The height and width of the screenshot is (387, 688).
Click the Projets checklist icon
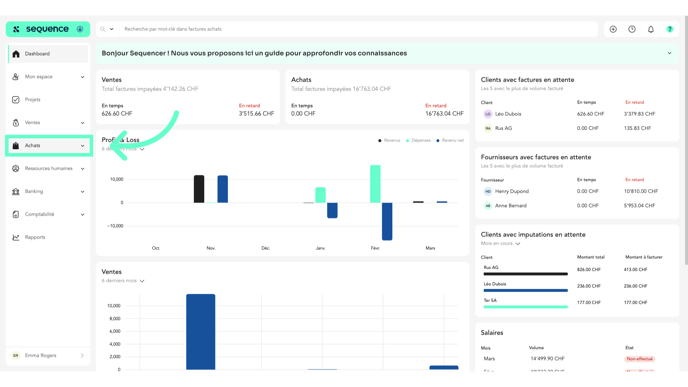pyautogui.click(x=16, y=100)
